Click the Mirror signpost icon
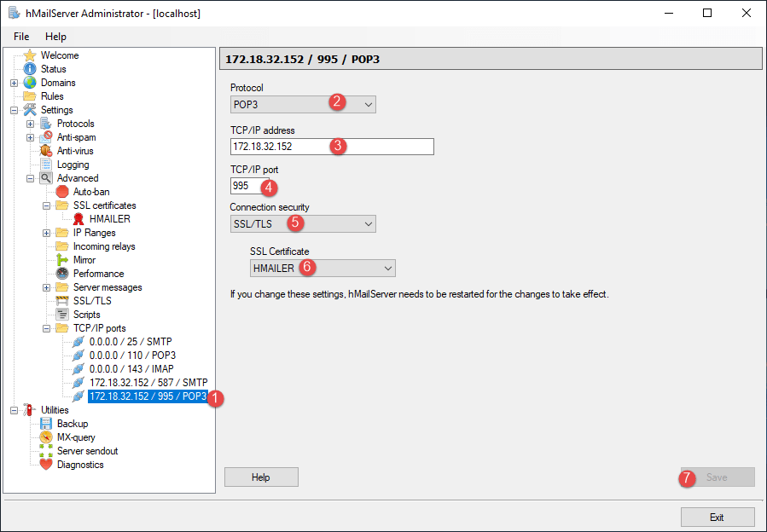The width and height of the screenshot is (767, 532). point(62,260)
